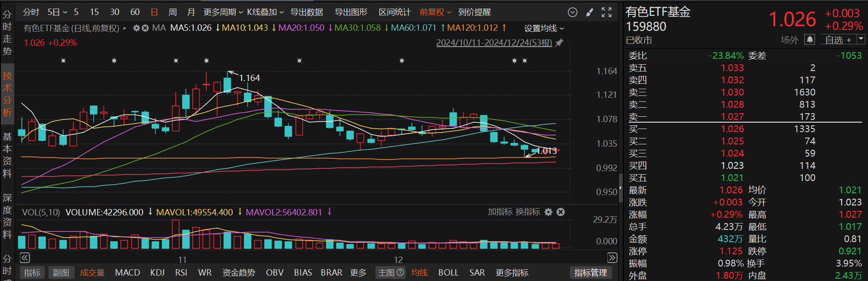
Task: Switch to 5-minute K-line period
Action: [x=76, y=12]
